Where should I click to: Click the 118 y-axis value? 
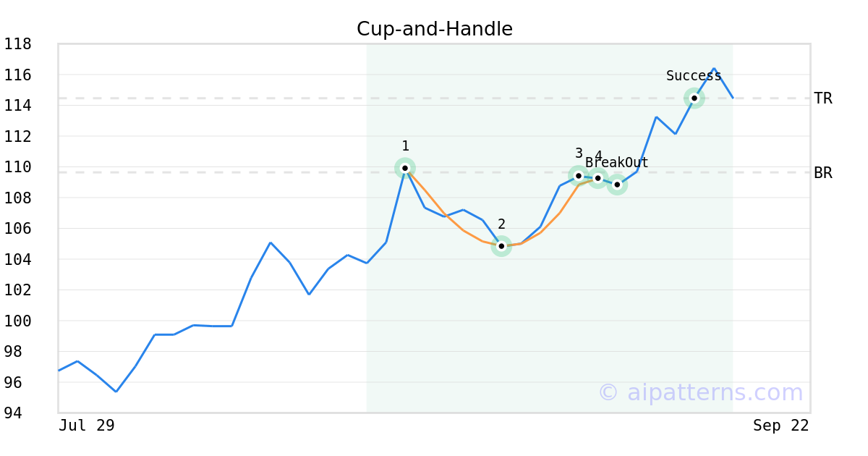(x=17, y=44)
